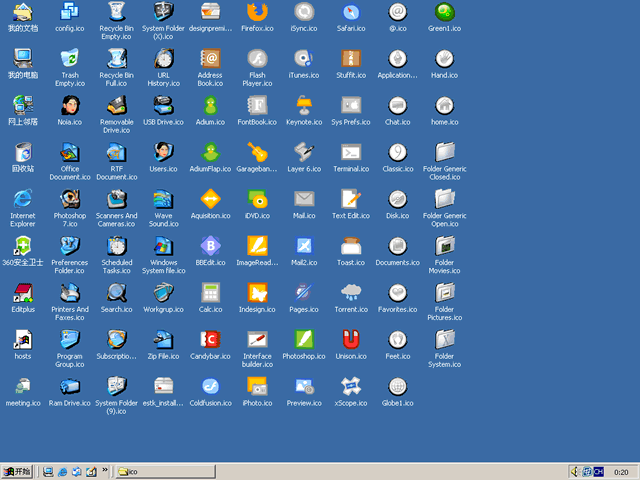Click the Safari.ico compass icon
Image resolution: width=640 pixels, height=480 pixels.
(350, 13)
